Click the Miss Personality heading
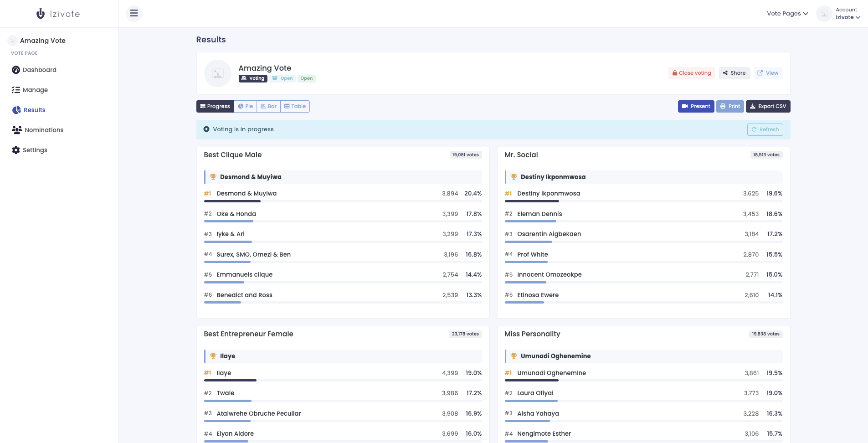 532,334
